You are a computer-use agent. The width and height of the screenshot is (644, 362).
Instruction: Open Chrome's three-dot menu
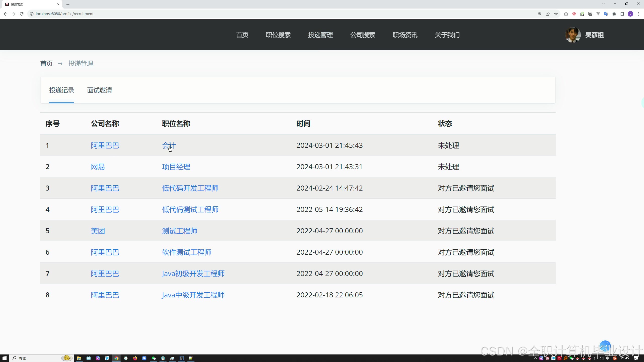click(x=638, y=14)
